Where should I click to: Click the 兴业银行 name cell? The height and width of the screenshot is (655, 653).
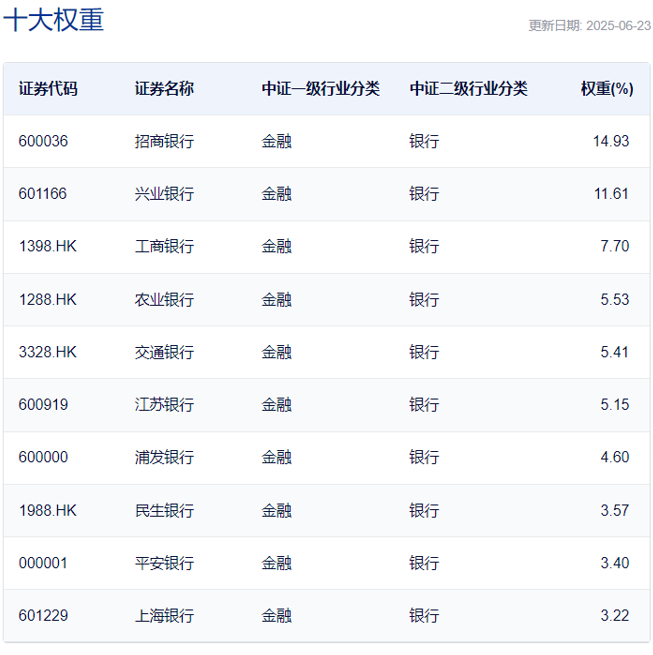pyautogui.click(x=164, y=194)
